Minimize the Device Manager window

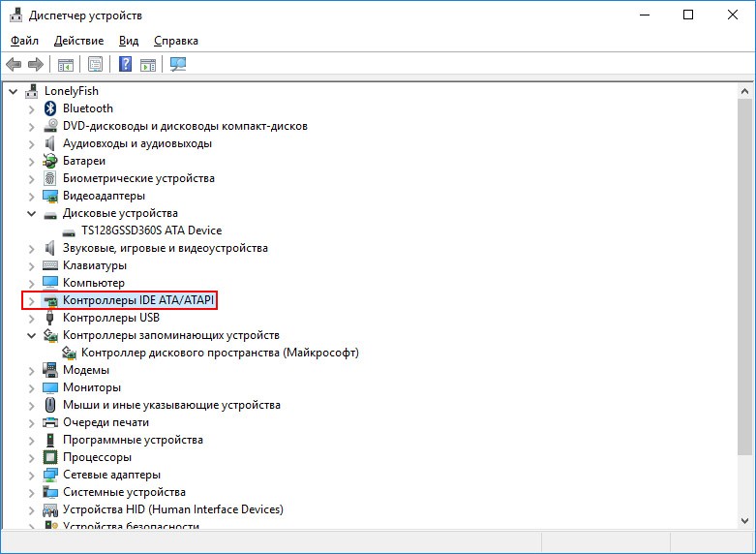tap(645, 15)
